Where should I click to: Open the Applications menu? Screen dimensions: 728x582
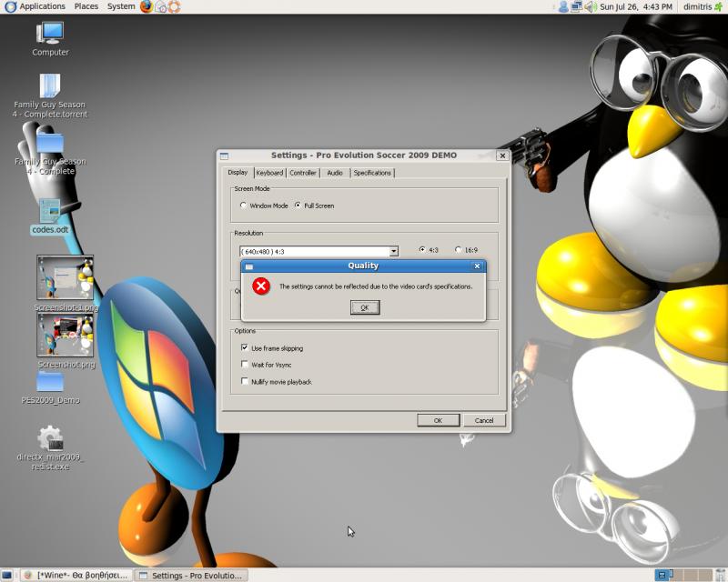pyautogui.click(x=35, y=6)
